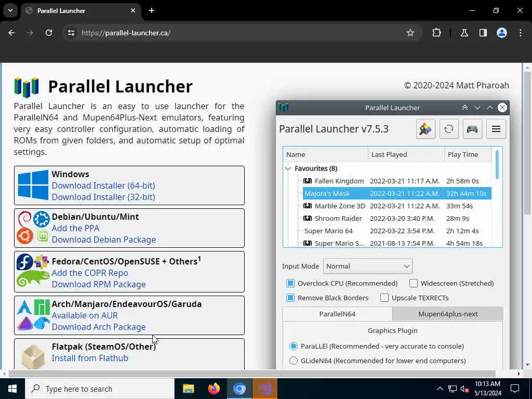Open Windows Start menu
The height and width of the screenshot is (399, 532).
pyautogui.click(x=12, y=389)
